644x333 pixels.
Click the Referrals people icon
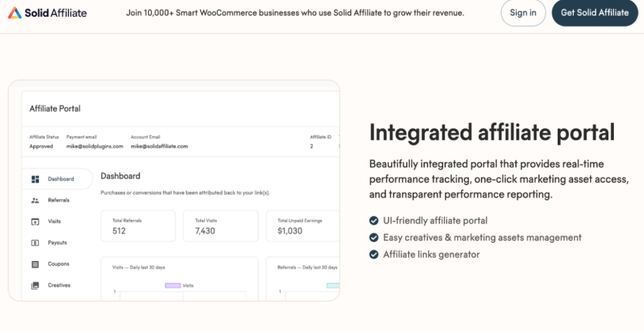[x=36, y=200]
